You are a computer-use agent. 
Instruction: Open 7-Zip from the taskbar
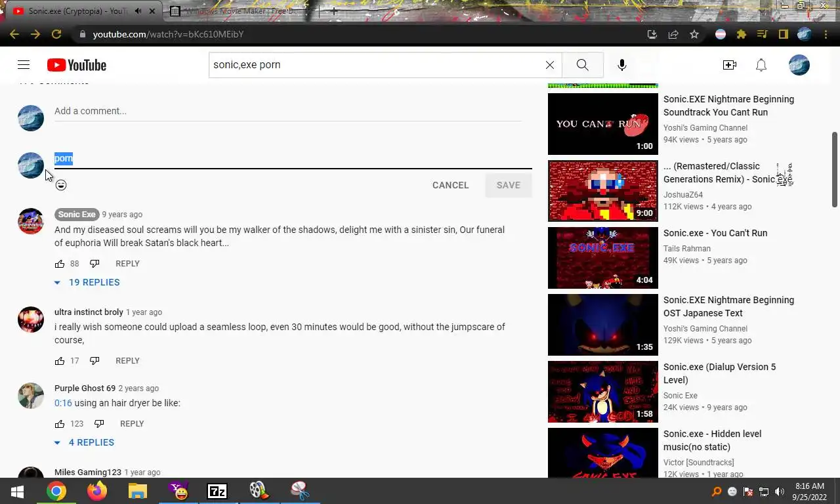(217, 491)
